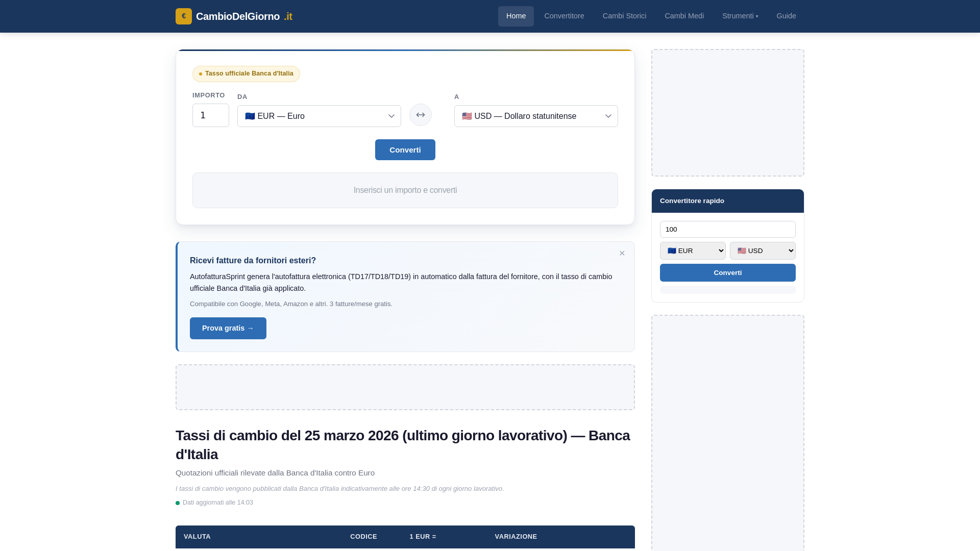Expand the Strumenti menu
This screenshot has height=551, width=980.
coord(740,16)
